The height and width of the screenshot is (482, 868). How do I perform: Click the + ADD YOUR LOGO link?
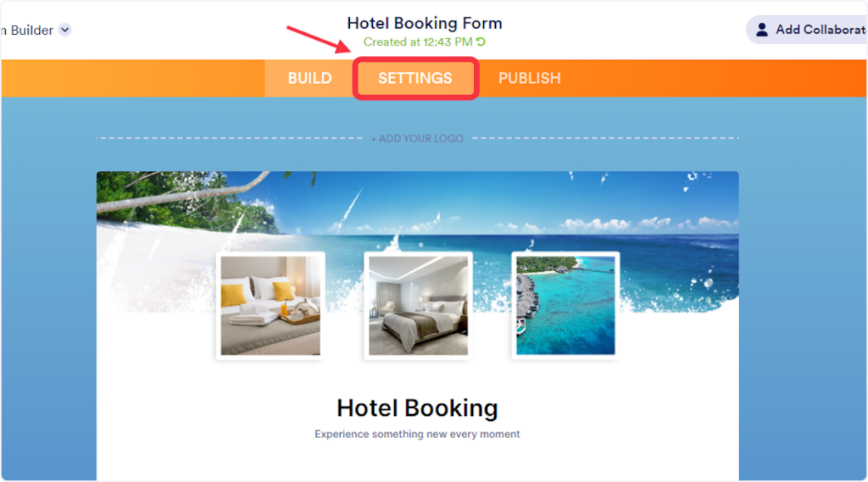417,138
